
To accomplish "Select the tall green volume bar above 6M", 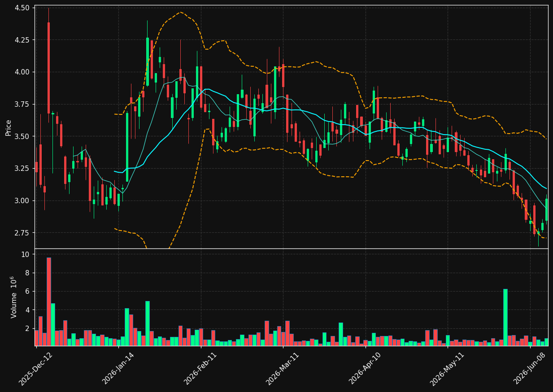I will [x=505, y=318].
